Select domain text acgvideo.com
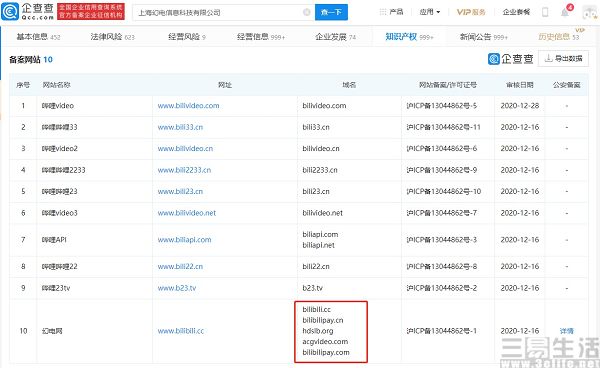Viewport: 600px width, 368px height. click(x=325, y=342)
